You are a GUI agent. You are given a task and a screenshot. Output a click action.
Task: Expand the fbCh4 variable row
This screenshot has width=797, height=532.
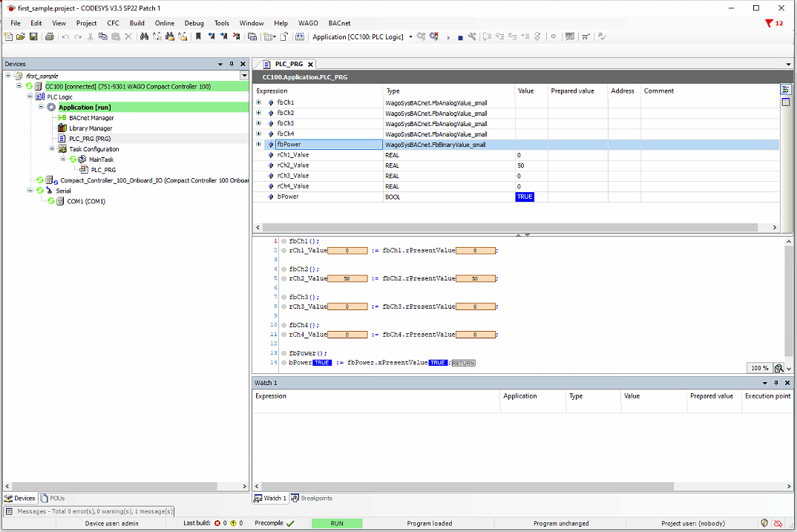pyautogui.click(x=259, y=134)
